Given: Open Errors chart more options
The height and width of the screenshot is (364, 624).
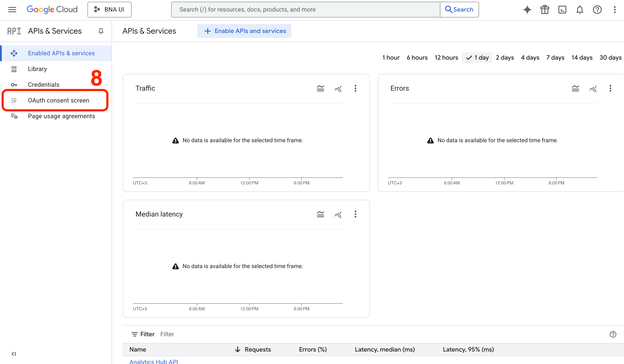Looking at the screenshot, I should pos(610,88).
